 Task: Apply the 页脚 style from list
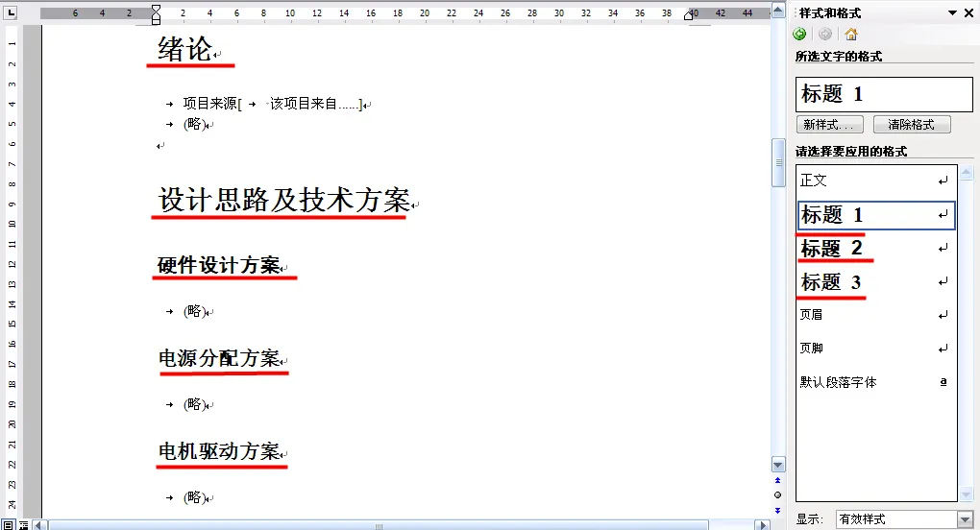click(x=875, y=349)
